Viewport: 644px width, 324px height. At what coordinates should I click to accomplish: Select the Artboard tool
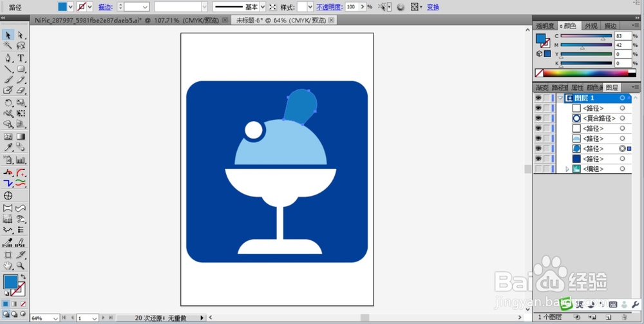[x=8, y=255]
